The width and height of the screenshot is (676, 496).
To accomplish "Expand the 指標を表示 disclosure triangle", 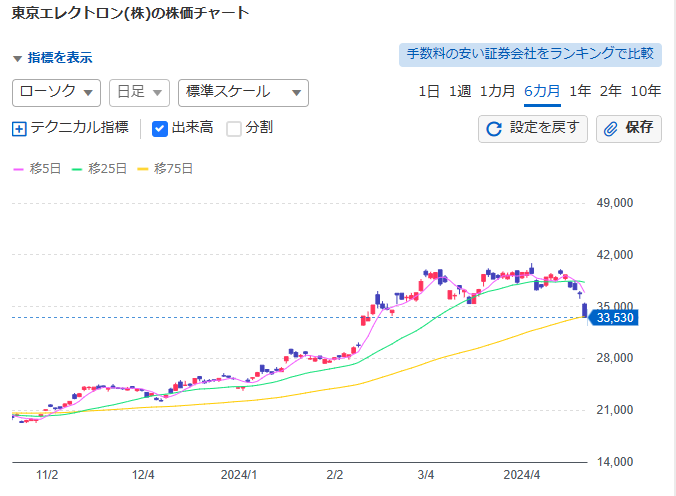I will (18, 59).
